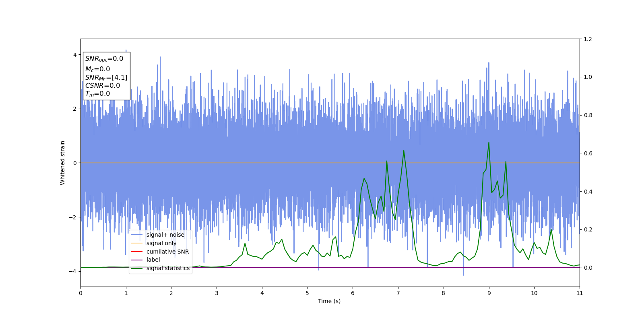Click the green signal statistics legend line

coord(137,268)
